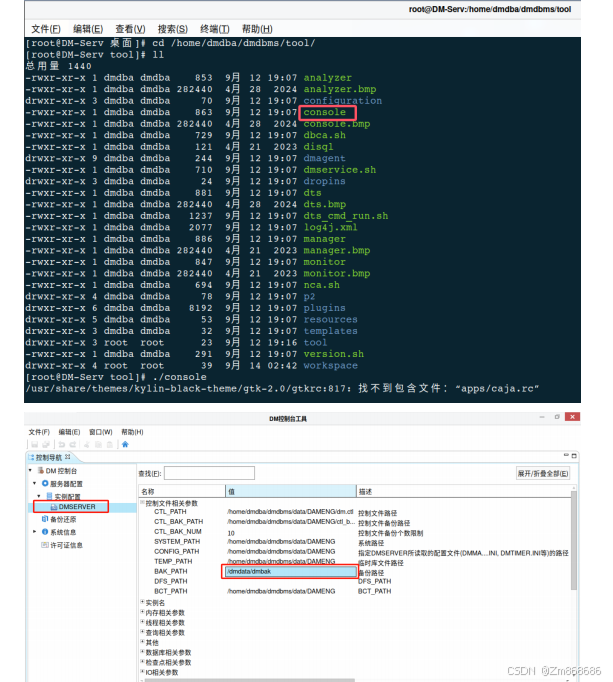613x682 pixels.
Task: Click the Cut icon in DM console toolbar
Action: point(87,444)
